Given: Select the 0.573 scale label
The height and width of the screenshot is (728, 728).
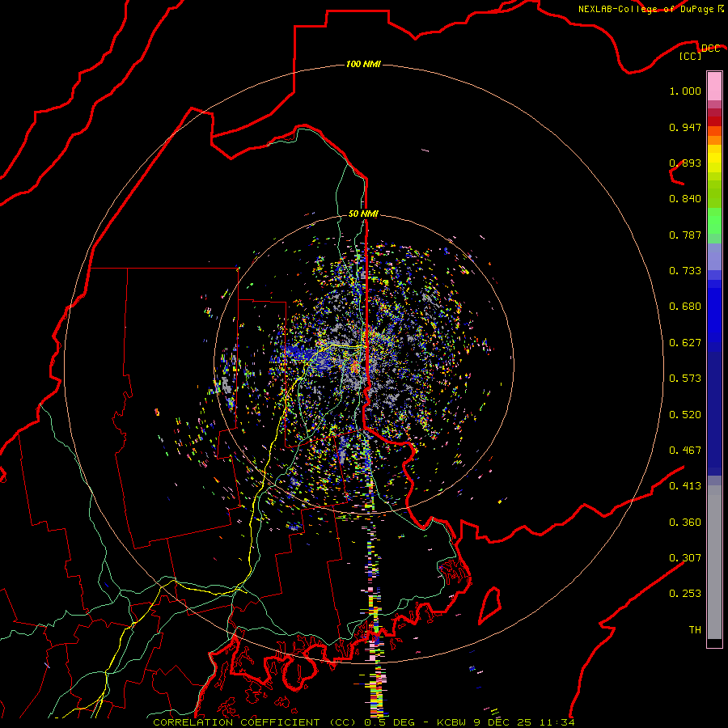Looking at the screenshot, I should pyautogui.click(x=685, y=379).
